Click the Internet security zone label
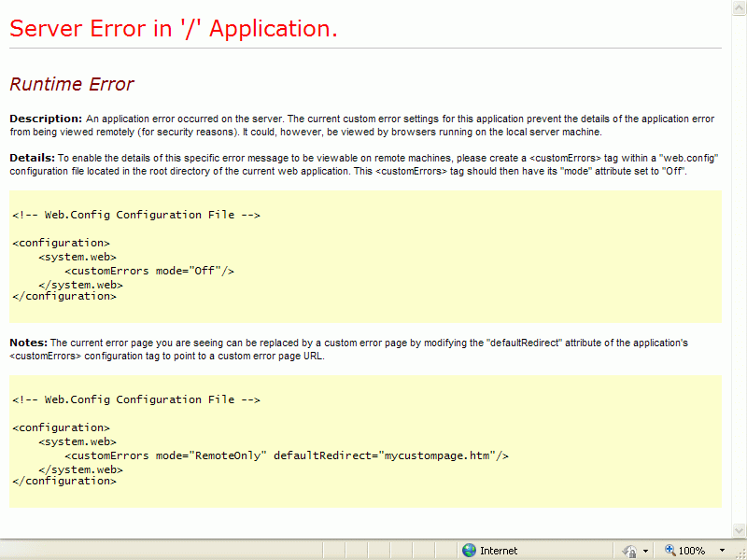Image resolution: width=747 pixels, height=560 pixels. point(499,551)
